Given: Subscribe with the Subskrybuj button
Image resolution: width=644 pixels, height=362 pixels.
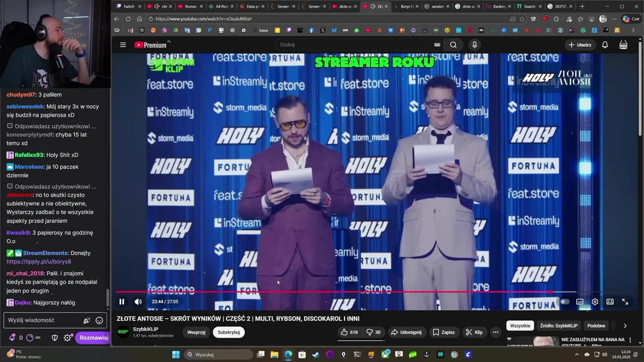Looking at the screenshot, I should (228, 332).
